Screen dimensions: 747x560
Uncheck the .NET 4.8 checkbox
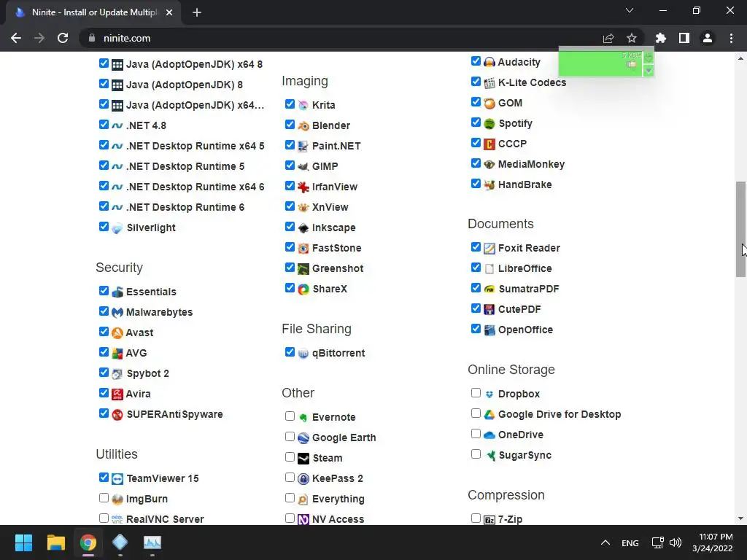tap(104, 124)
